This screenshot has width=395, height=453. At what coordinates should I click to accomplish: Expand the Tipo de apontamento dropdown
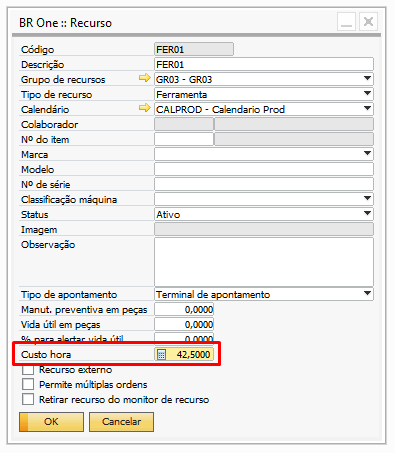(367, 294)
